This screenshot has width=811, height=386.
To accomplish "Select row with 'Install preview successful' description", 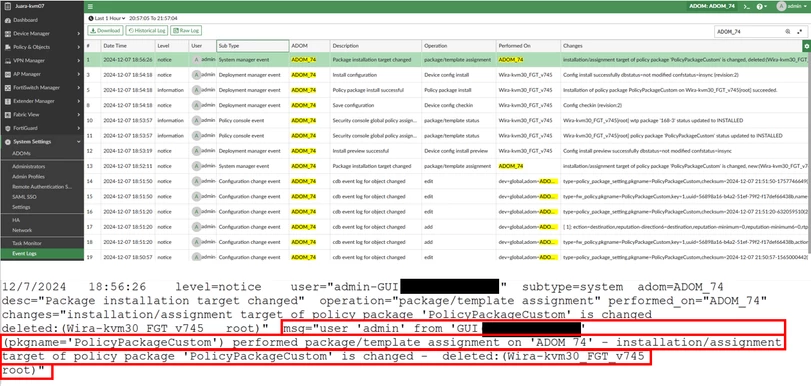I will (x=447, y=151).
